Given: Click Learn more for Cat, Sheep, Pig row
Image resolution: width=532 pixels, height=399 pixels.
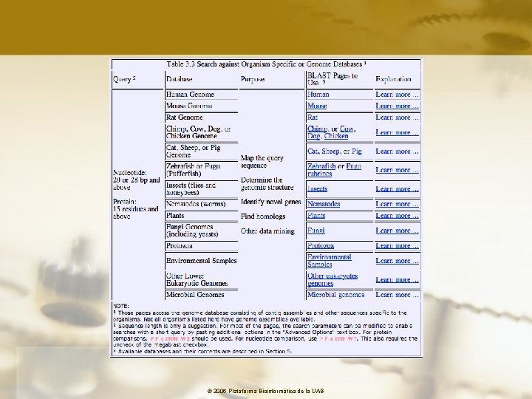Looking at the screenshot, I should (x=398, y=151).
